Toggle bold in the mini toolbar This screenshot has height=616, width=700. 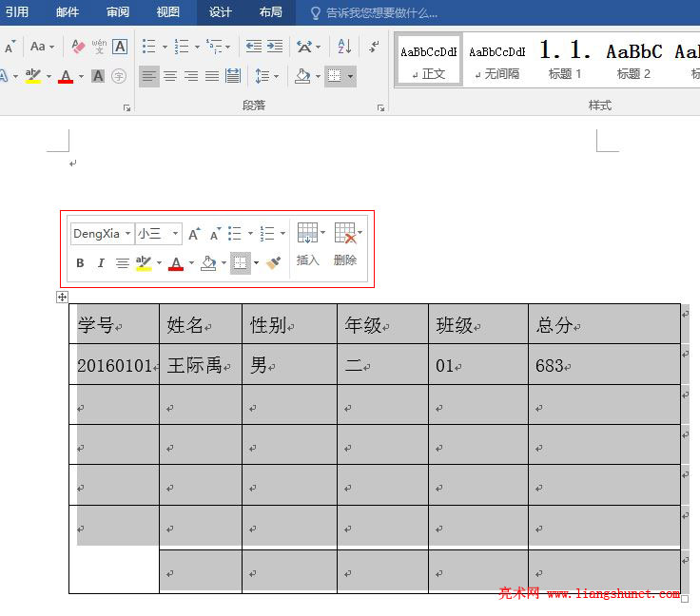(80, 263)
